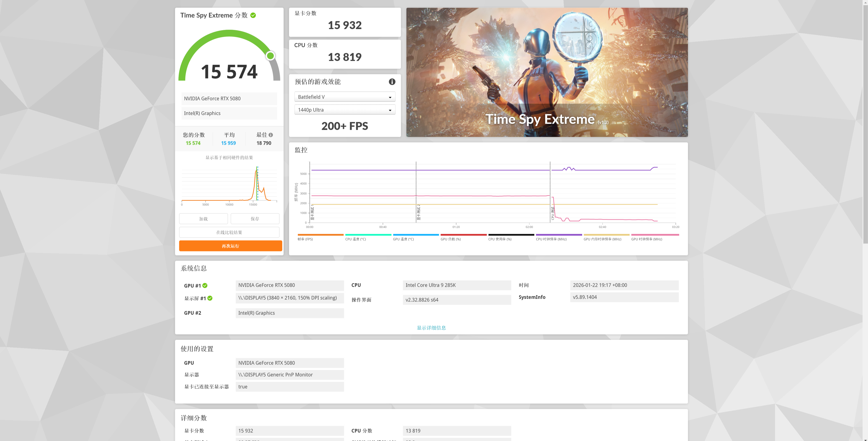Click the info icon next to best score

[270, 135]
